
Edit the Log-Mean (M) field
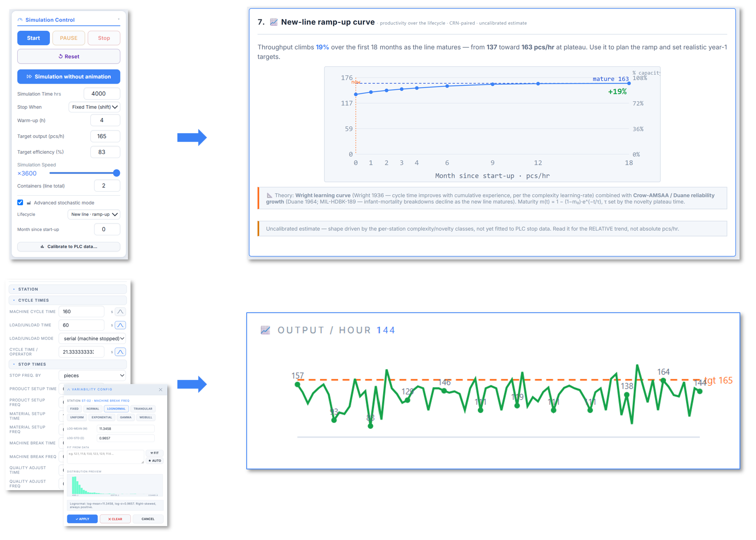(125, 428)
